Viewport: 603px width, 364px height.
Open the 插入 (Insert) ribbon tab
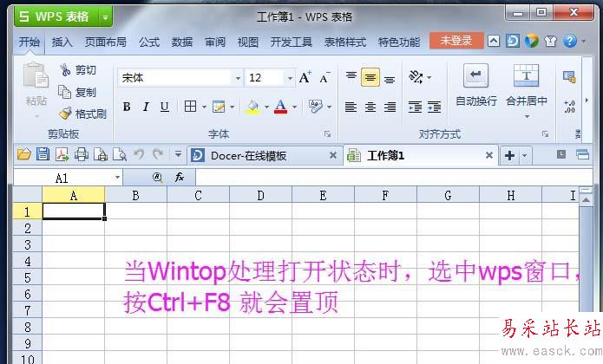[x=62, y=42]
